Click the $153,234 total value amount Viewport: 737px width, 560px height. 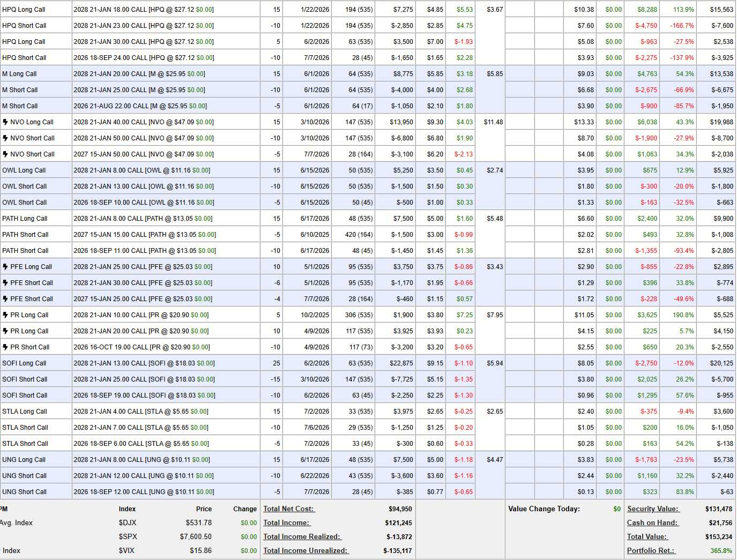[x=719, y=537]
